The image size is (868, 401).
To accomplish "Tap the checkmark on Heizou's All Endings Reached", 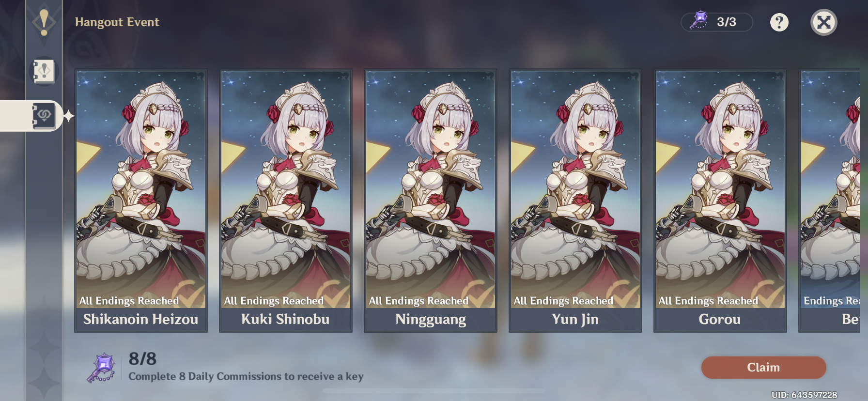I will pos(188,294).
